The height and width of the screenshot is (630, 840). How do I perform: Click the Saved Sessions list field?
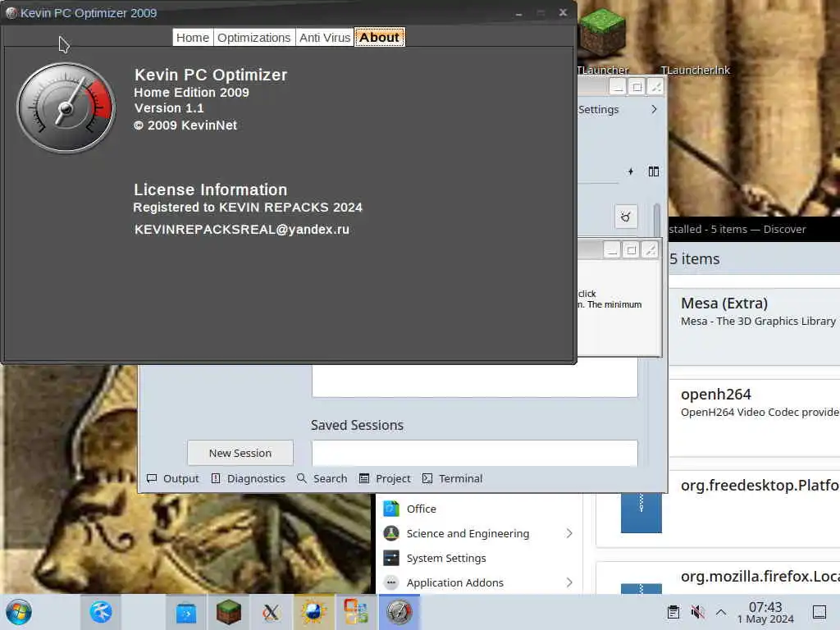475,453
